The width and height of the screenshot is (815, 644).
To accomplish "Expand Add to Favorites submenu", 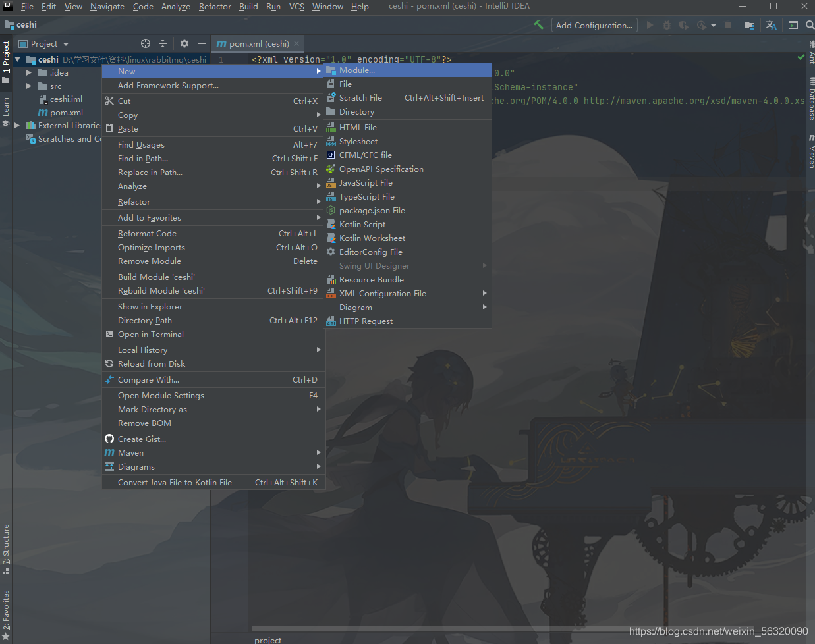I will point(213,218).
